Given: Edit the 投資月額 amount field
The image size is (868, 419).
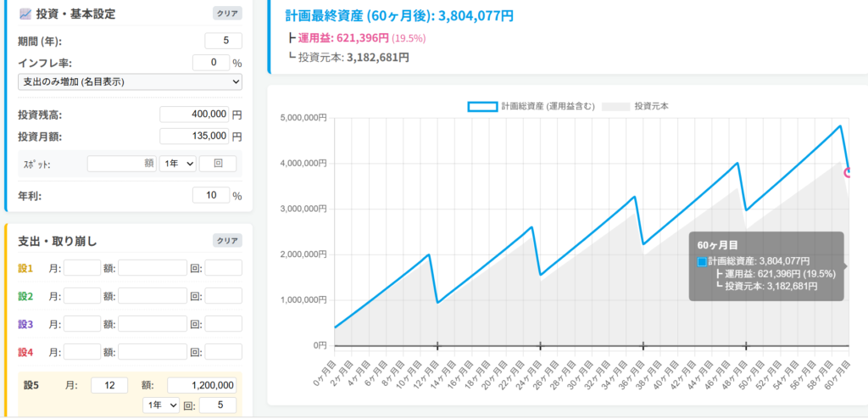Looking at the screenshot, I should coord(194,136).
